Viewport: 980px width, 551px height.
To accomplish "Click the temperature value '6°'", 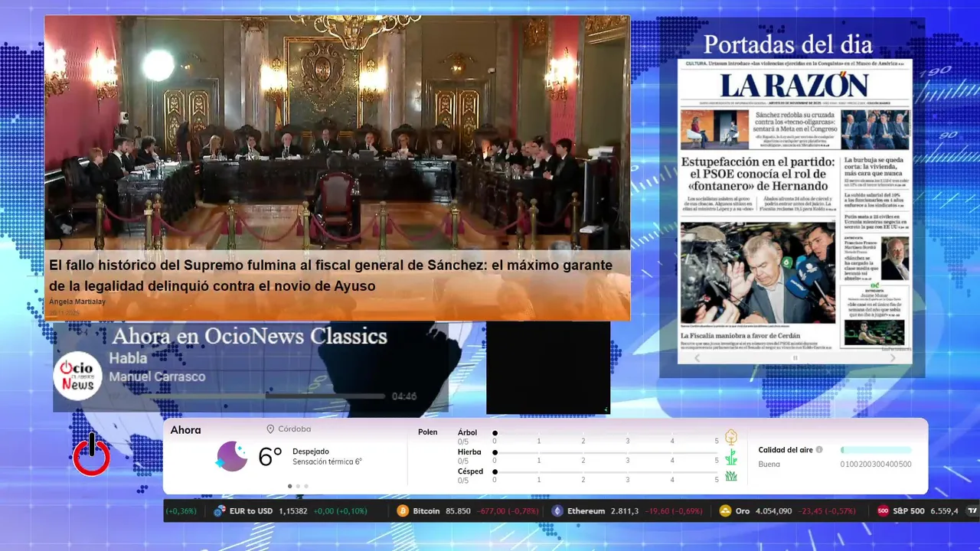I will pos(270,457).
